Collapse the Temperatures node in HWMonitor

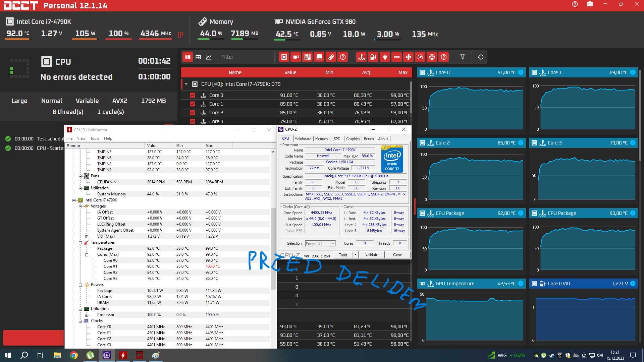[x=80, y=243]
